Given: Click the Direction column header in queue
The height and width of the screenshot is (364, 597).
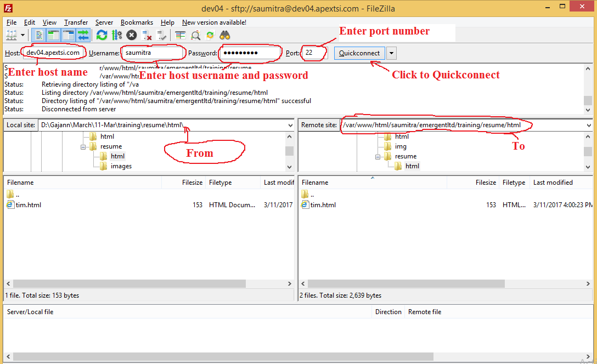Looking at the screenshot, I should [x=388, y=312].
